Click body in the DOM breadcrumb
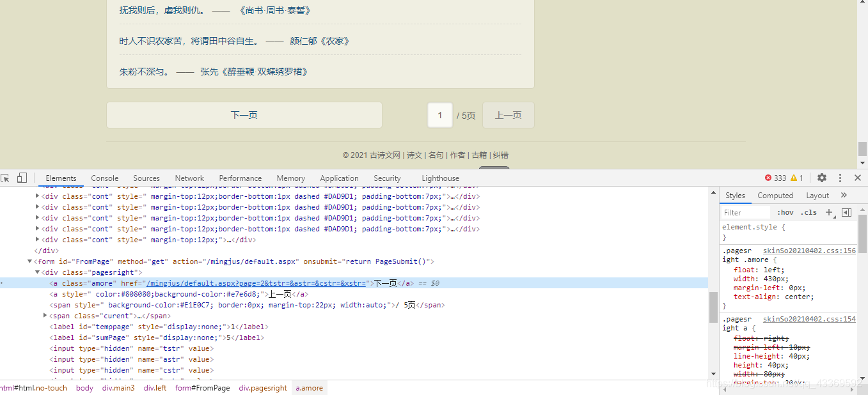This screenshot has height=395, width=868. (84, 388)
